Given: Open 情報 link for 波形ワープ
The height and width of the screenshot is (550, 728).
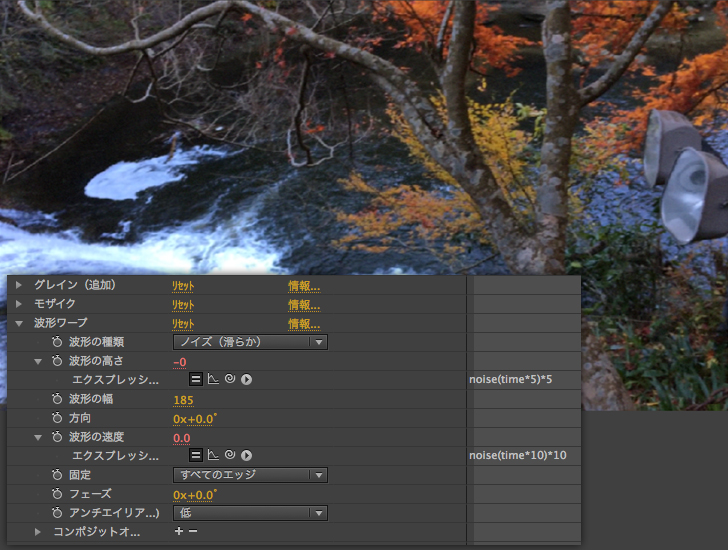Looking at the screenshot, I should click(304, 323).
